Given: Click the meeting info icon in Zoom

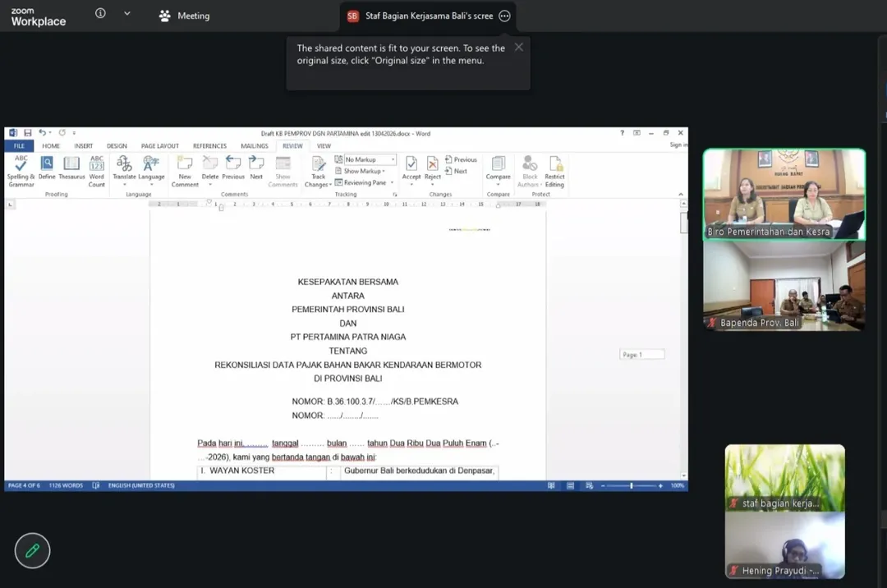Looking at the screenshot, I should 100,14.
